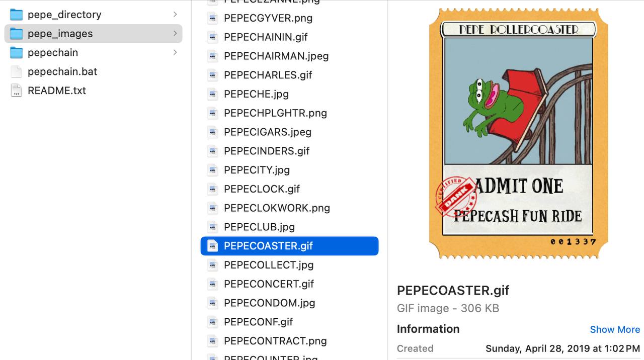Select the pepechain folder icon

[17, 53]
